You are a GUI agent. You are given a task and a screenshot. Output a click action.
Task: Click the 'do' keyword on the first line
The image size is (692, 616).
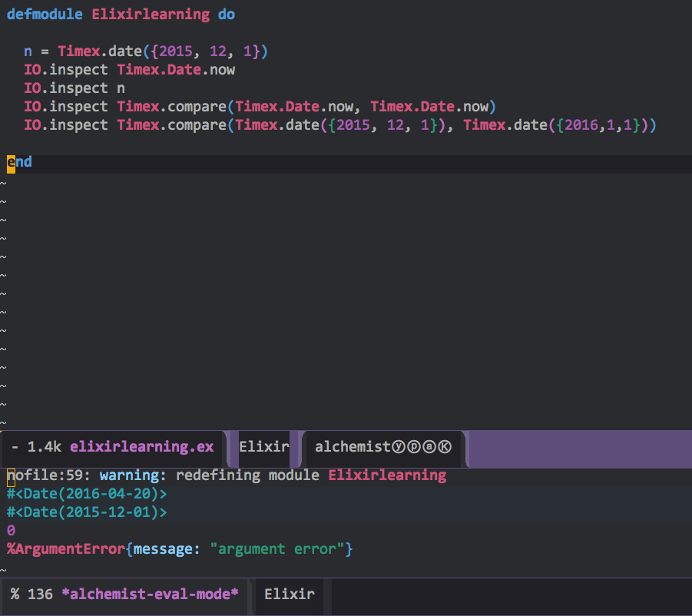pyautogui.click(x=227, y=15)
